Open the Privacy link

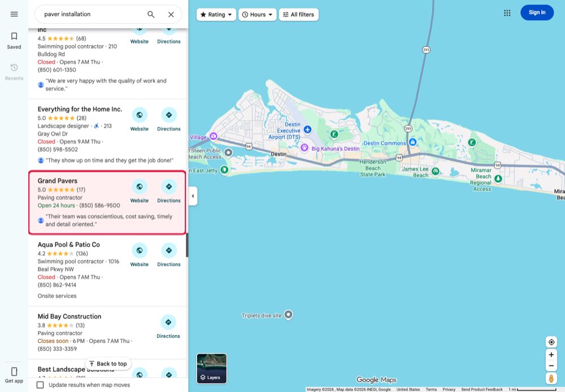[449, 390]
